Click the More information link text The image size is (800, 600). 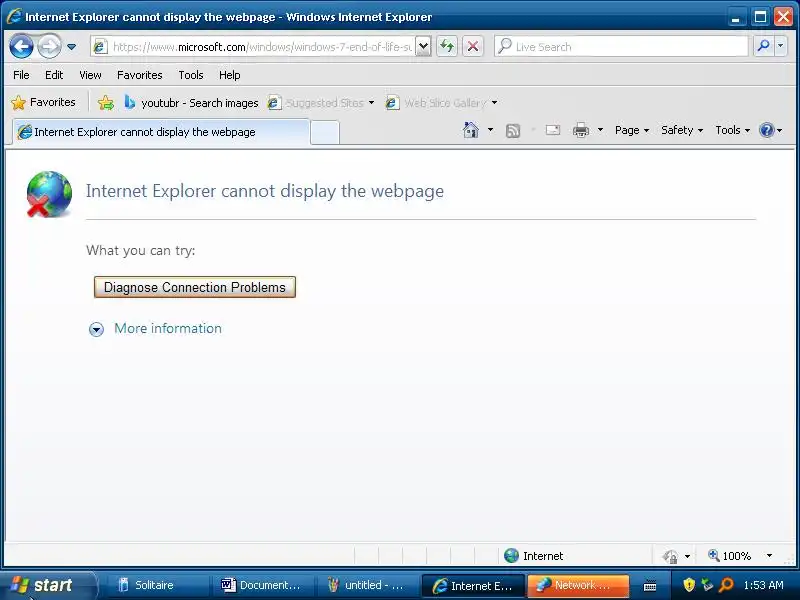click(168, 328)
